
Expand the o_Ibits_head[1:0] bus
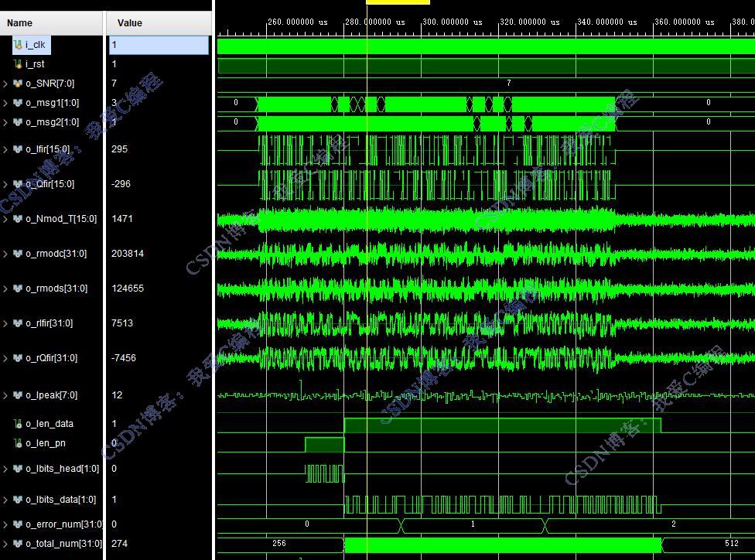pyautogui.click(x=5, y=469)
